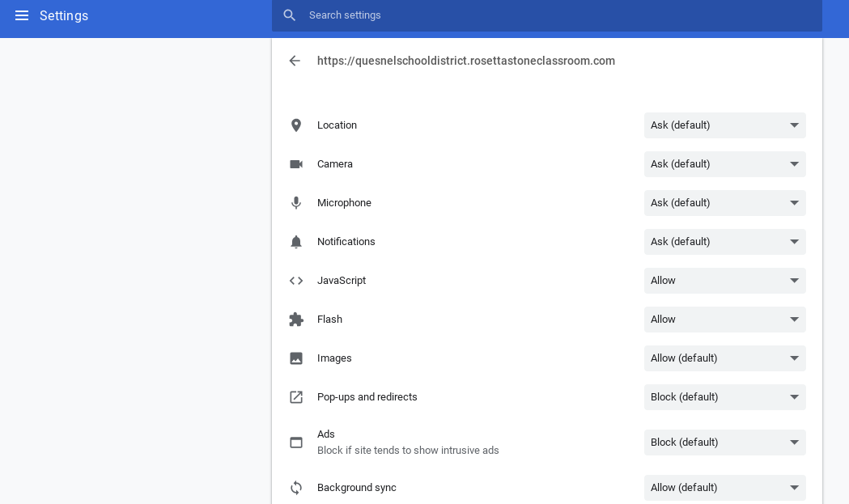Image resolution: width=849 pixels, height=504 pixels.
Task: Change the Microphone permission dropdown
Action: click(x=724, y=203)
